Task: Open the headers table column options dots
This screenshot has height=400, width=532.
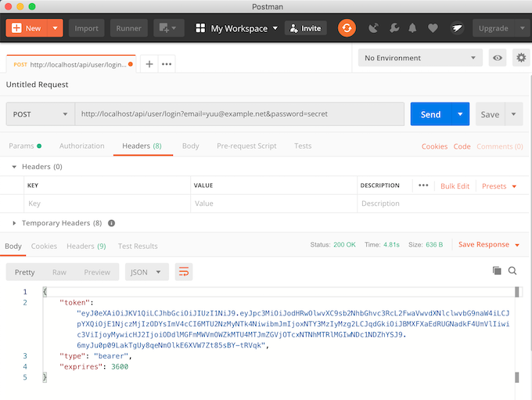Action: point(423,186)
